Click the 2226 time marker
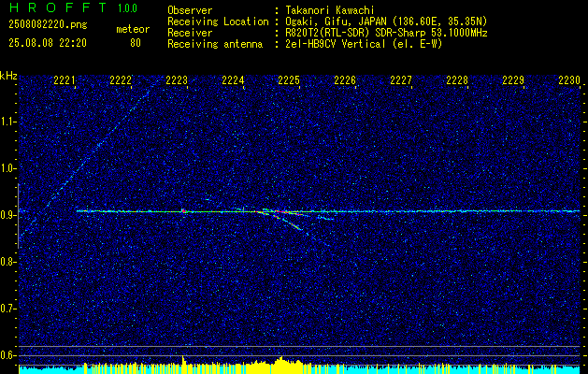 click(x=345, y=80)
